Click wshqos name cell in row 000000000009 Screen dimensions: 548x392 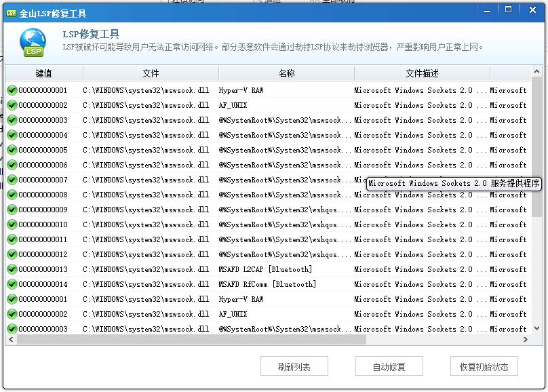[x=285, y=210]
